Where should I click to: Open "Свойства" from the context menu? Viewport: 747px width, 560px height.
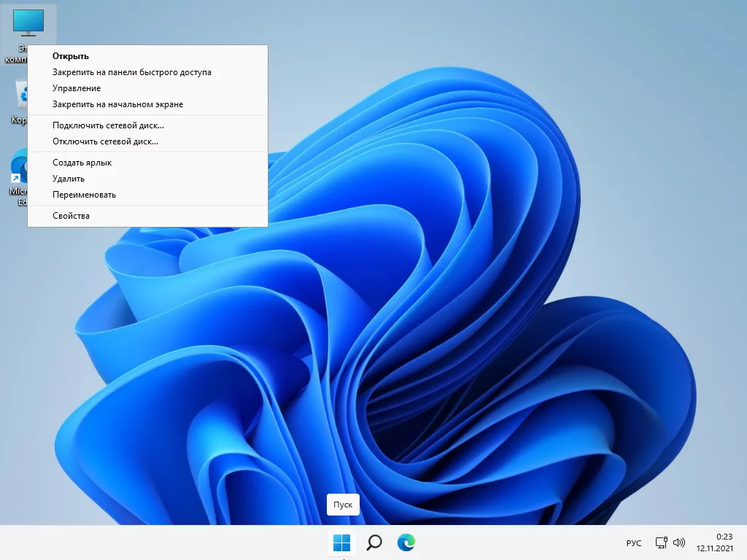click(x=71, y=216)
